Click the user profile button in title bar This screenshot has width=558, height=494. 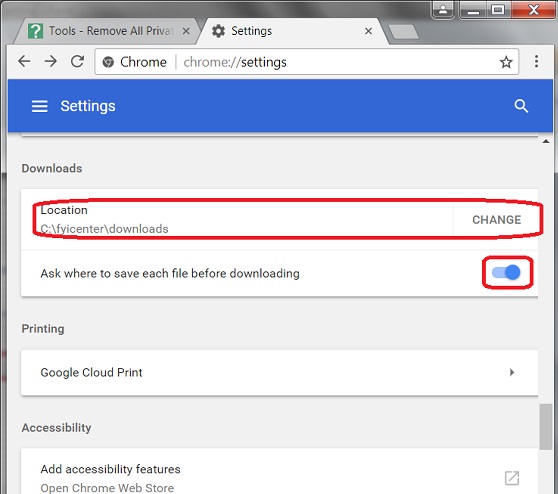coord(443,9)
